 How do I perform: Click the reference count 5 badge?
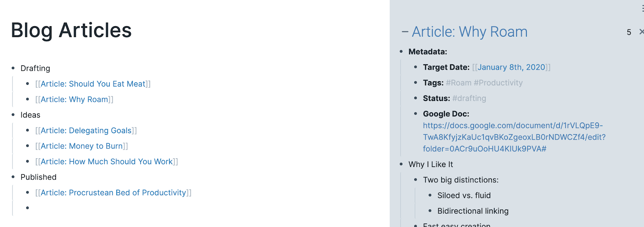click(629, 32)
